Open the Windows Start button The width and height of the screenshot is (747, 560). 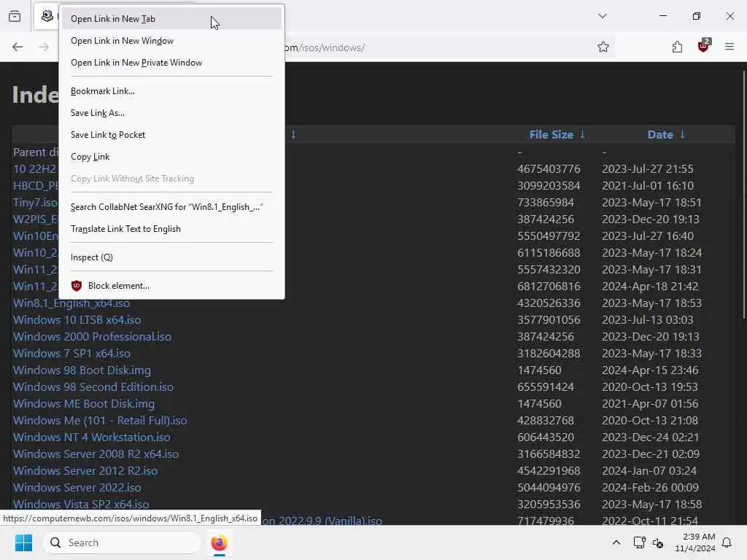pyautogui.click(x=23, y=542)
